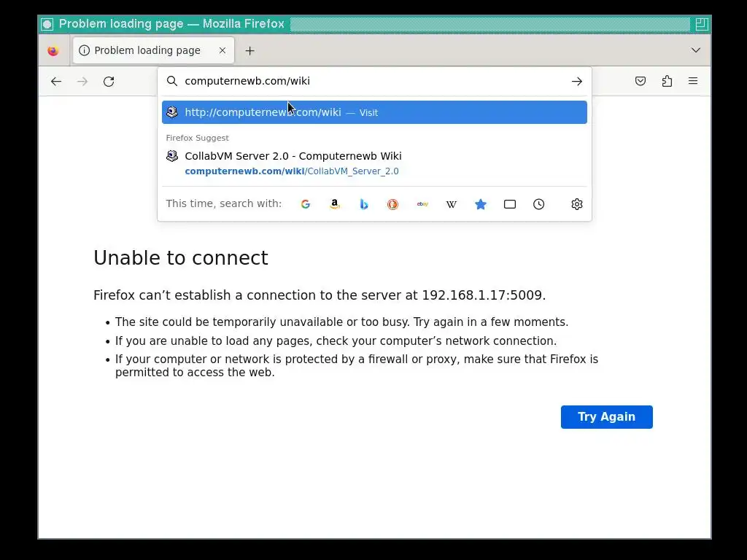Click the 'This time, search with:' text
Viewport: 747px width, 560px height.
click(x=223, y=204)
